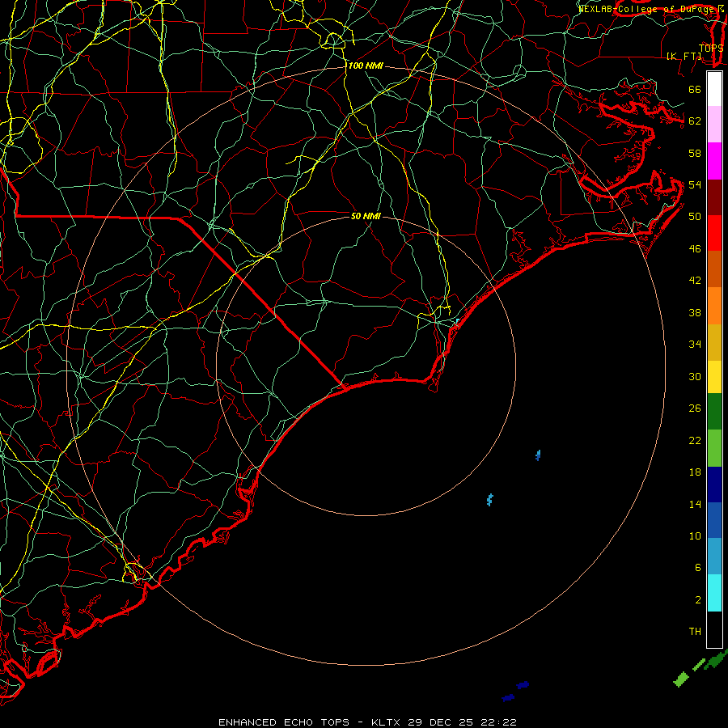Choose the navy blue legend color block

[714, 485]
